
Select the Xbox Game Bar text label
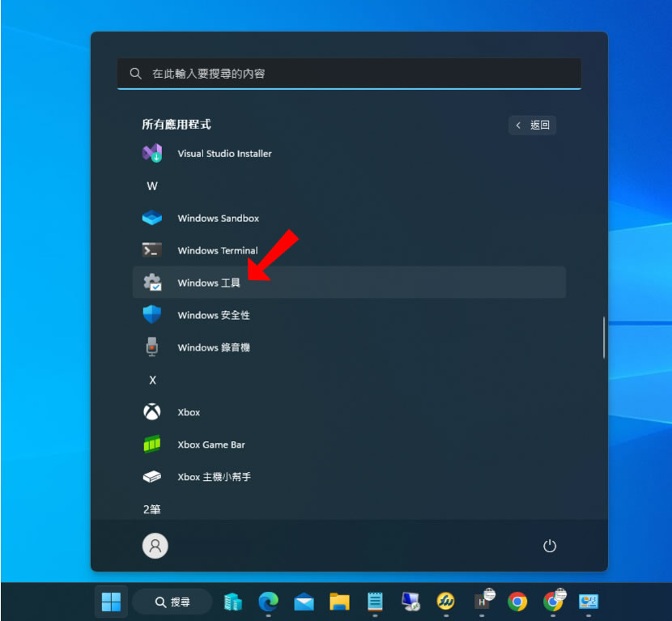[x=211, y=444]
